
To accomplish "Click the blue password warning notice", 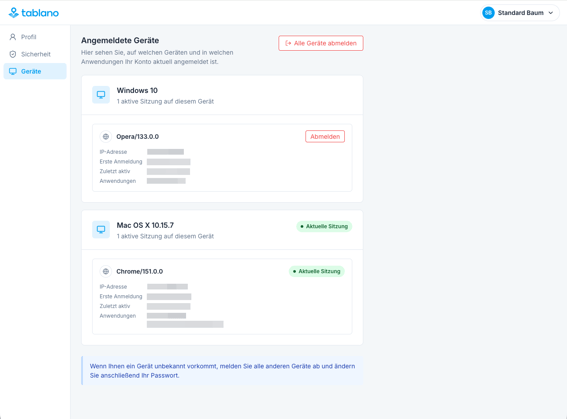I will 222,371.
